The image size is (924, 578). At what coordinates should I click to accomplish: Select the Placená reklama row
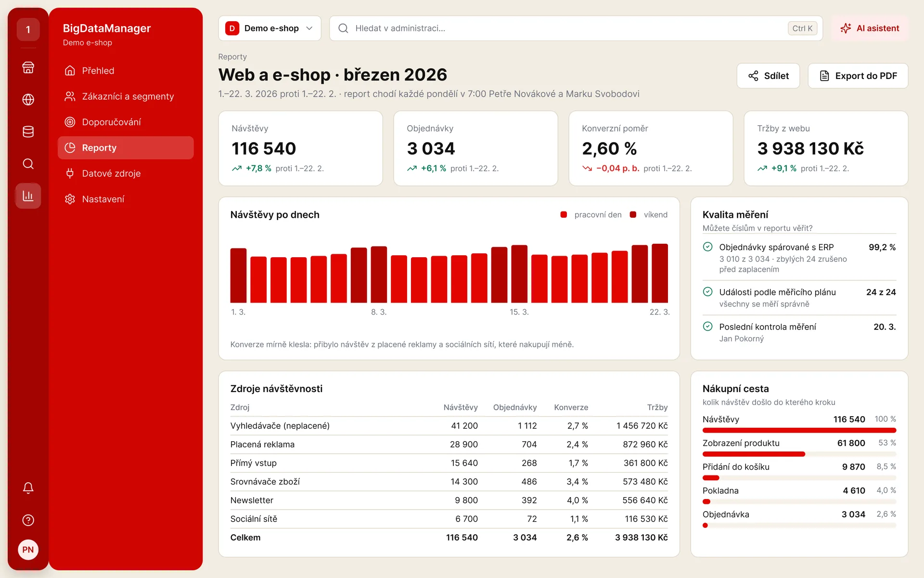(449, 445)
